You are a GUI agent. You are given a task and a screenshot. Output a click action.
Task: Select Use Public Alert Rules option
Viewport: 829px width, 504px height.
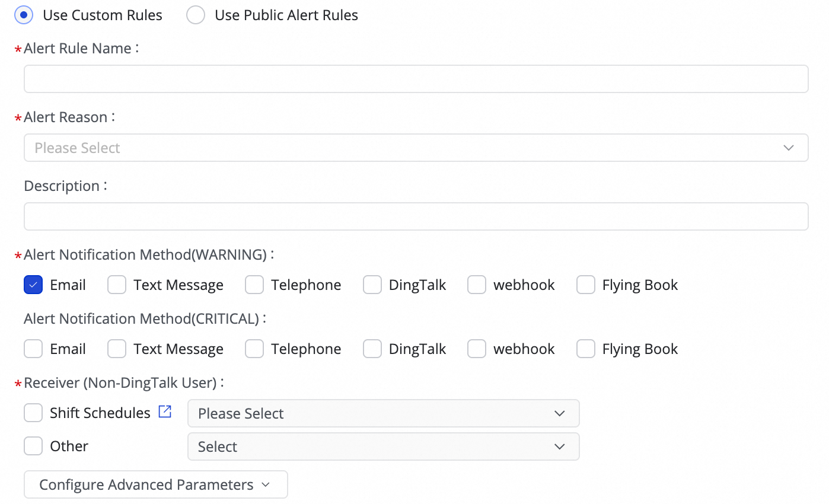196,15
